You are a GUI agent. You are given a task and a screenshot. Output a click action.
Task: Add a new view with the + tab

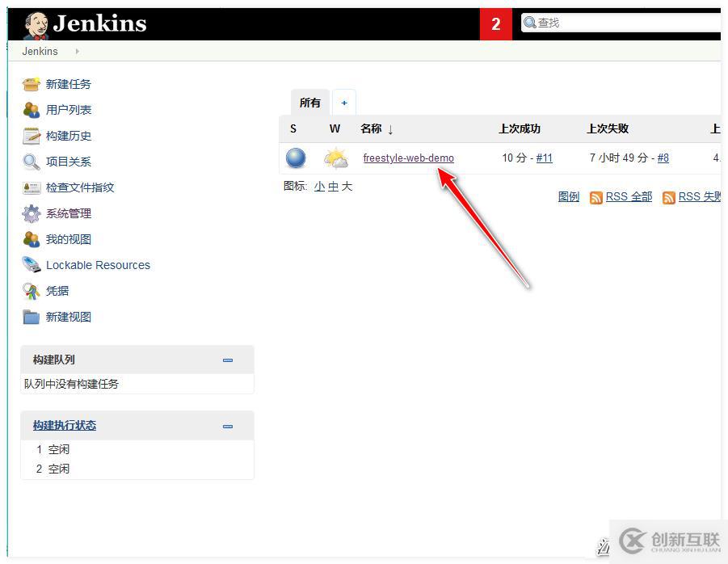(x=344, y=103)
